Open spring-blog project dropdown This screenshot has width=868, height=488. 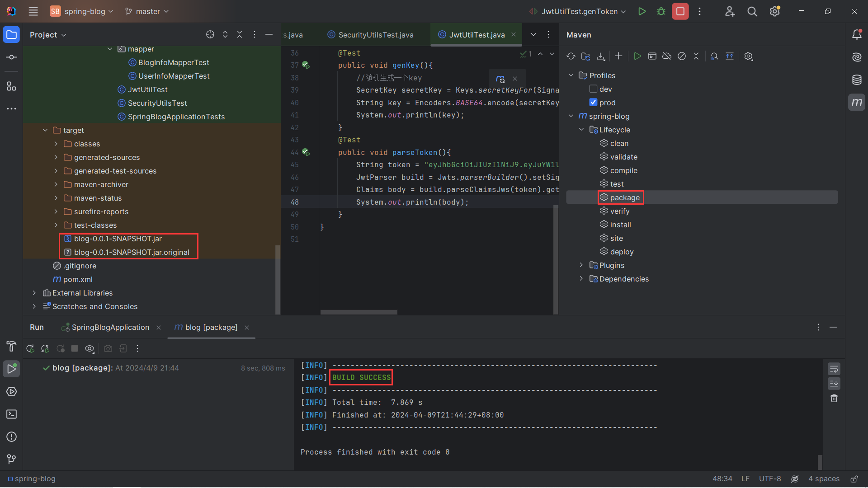82,11
